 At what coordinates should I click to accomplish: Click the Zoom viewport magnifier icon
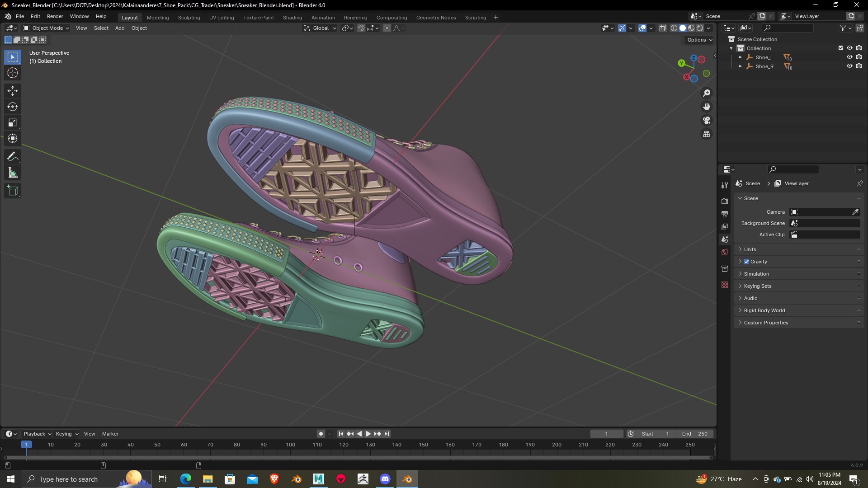[x=707, y=93]
